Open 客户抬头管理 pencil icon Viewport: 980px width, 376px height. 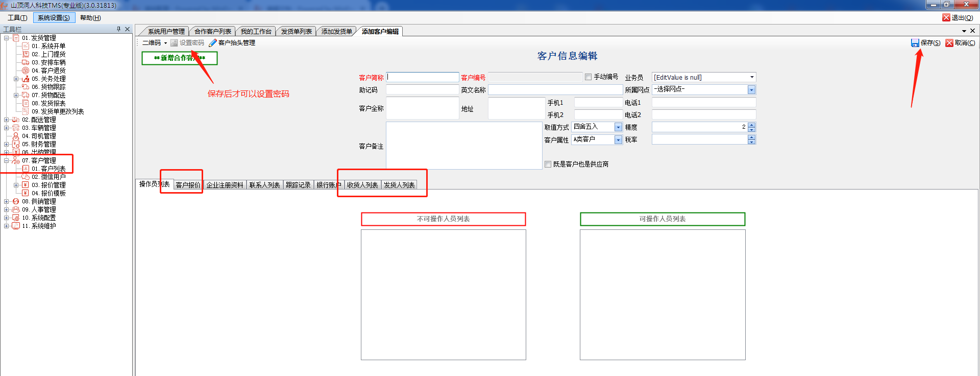coord(213,43)
